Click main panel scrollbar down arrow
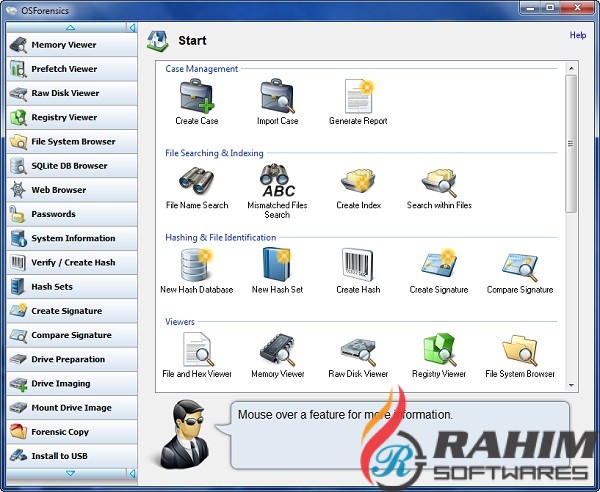Image resolution: width=600 pixels, height=492 pixels. point(571,385)
